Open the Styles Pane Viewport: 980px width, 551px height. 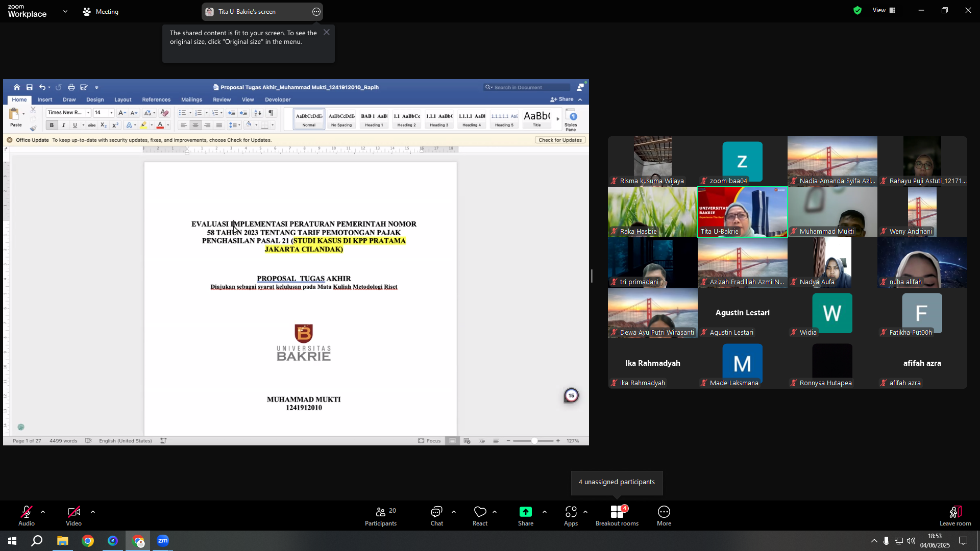tap(571, 119)
